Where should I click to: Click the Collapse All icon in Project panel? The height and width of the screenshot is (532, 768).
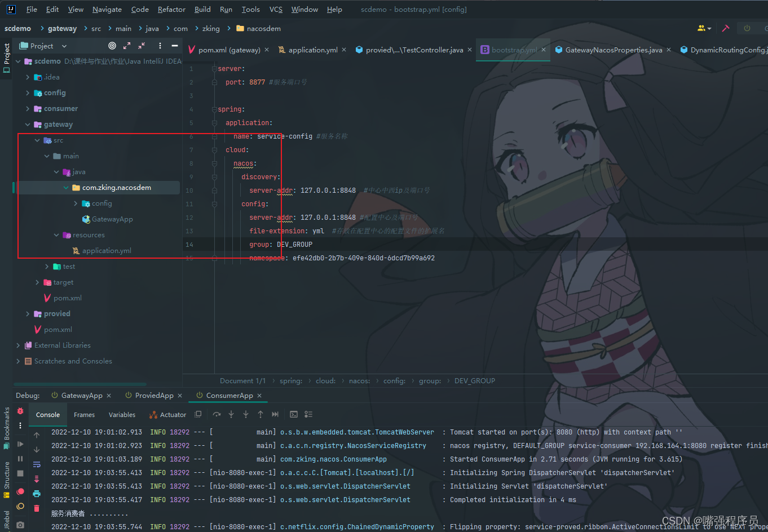(x=142, y=46)
